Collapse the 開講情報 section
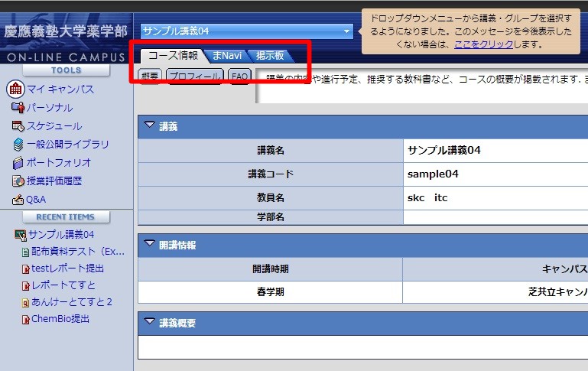The height and width of the screenshot is (371, 588). [148, 246]
